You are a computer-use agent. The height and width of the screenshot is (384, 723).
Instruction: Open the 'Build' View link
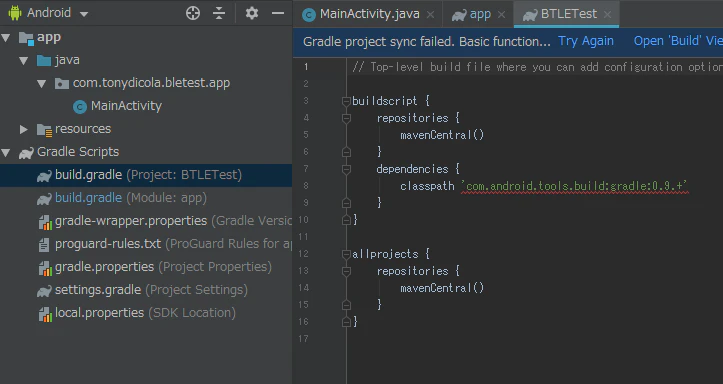[678, 41]
